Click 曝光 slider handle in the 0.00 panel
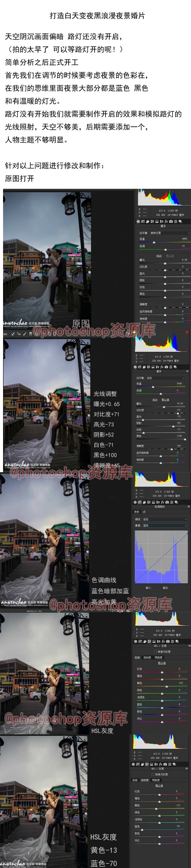Viewport: 191px width, 868px height. 165,263
